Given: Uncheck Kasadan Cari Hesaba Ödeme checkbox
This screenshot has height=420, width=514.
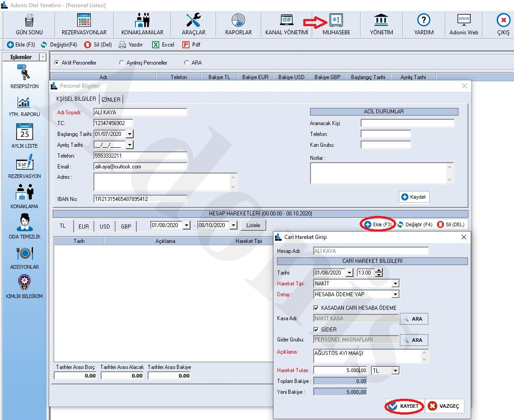Looking at the screenshot, I should click(317, 308).
